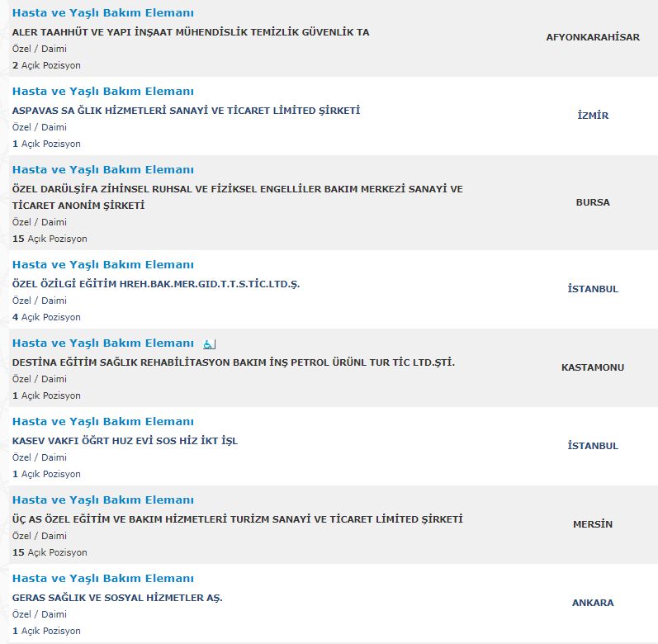Click the ANKARA location label
658x644 pixels.
coord(593,603)
